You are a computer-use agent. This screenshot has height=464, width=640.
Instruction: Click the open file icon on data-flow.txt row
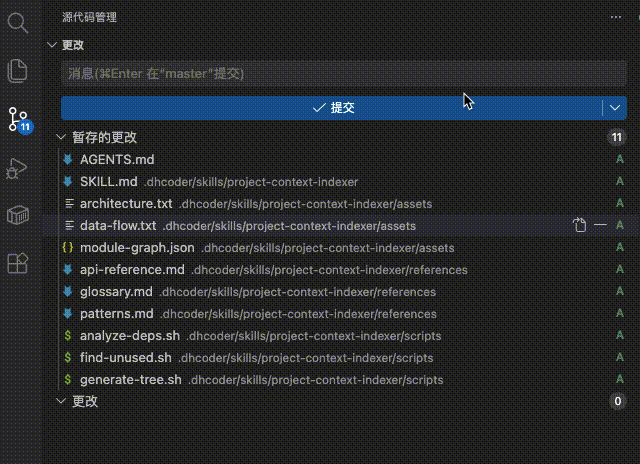(579, 226)
